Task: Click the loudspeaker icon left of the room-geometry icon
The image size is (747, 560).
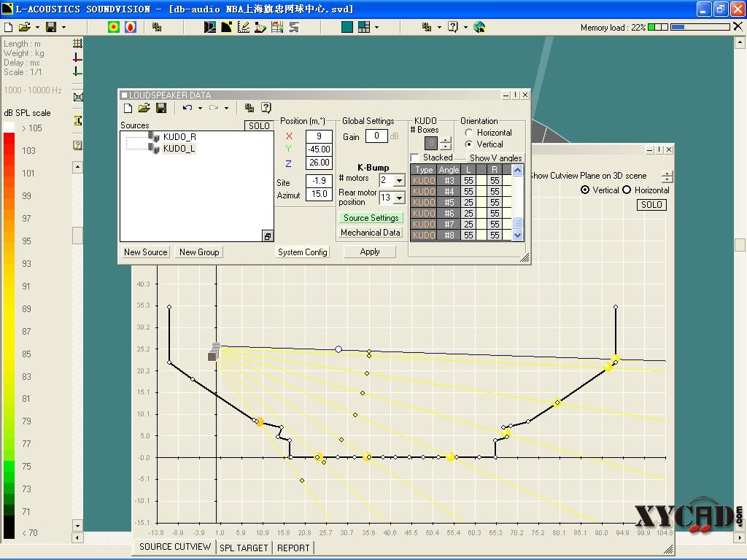Action: pos(157,27)
